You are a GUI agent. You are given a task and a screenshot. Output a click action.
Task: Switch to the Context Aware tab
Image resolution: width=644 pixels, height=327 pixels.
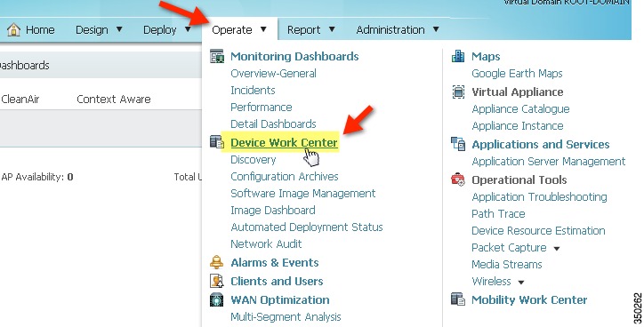click(113, 99)
